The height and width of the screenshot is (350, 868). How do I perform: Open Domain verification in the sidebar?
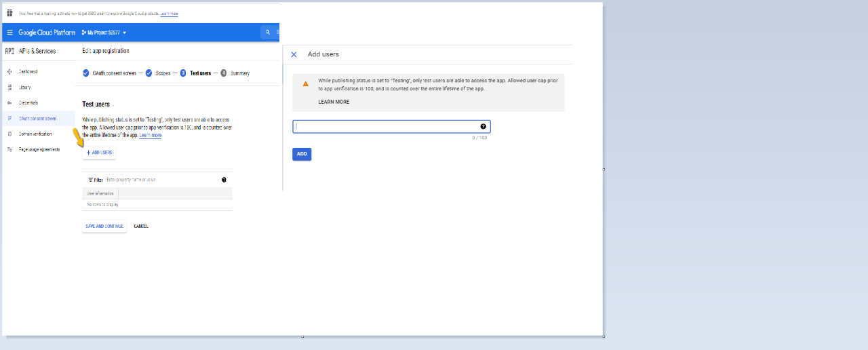click(x=35, y=134)
